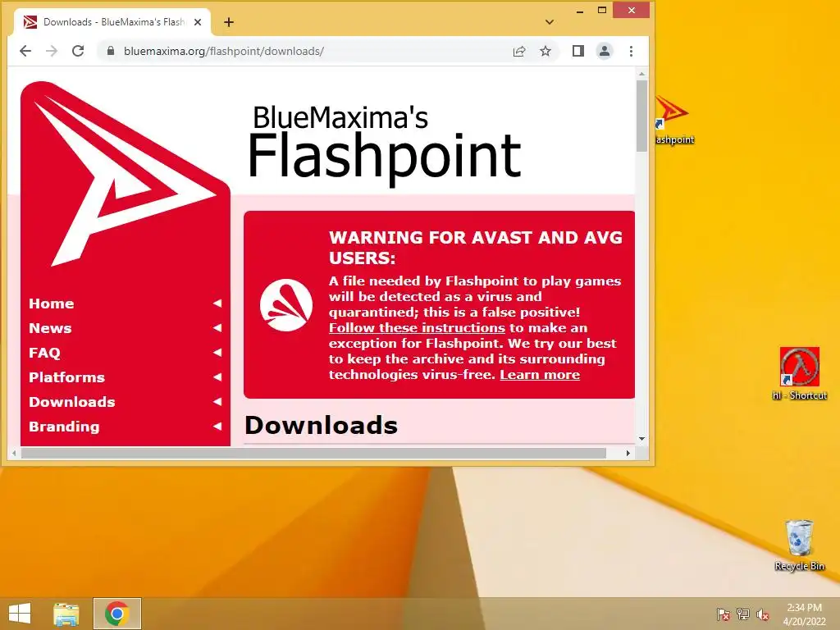Click the arrow beside Platforms
This screenshot has height=630, width=840.
(x=217, y=377)
